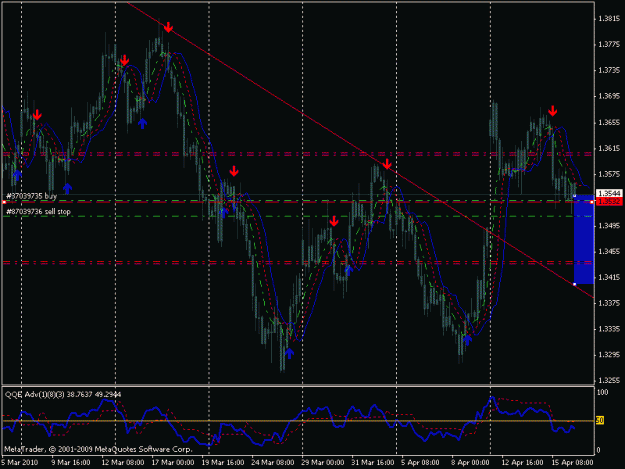Click the '5 Apr 08:00' time label
The width and height of the screenshot is (625, 469).
coord(420,462)
